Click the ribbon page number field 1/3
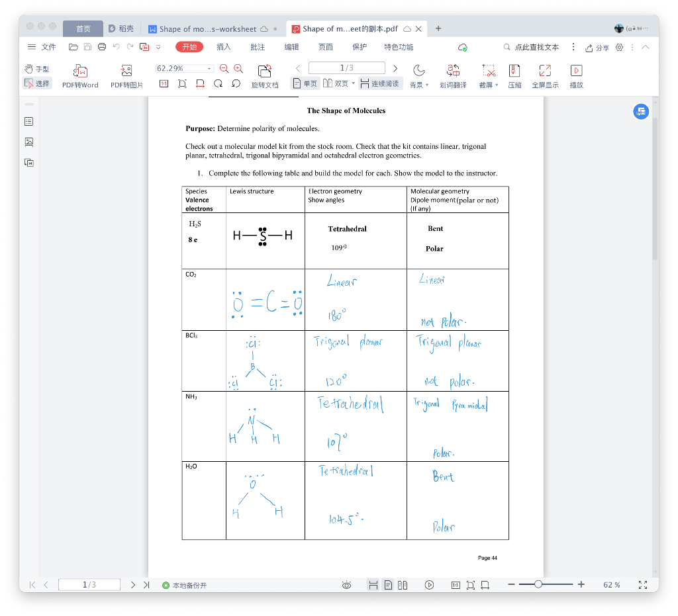The height and width of the screenshot is (616, 678). pos(347,68)
